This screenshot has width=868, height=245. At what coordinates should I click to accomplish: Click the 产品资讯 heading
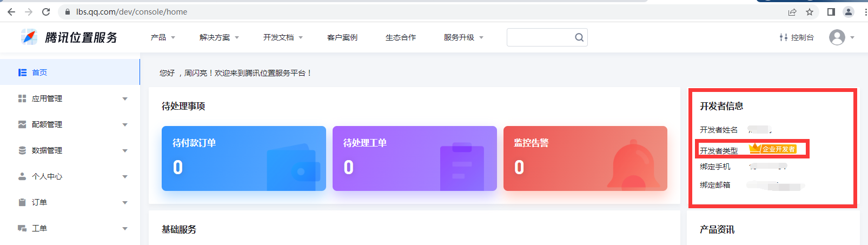pyautogui.click(x=717, y=229)
